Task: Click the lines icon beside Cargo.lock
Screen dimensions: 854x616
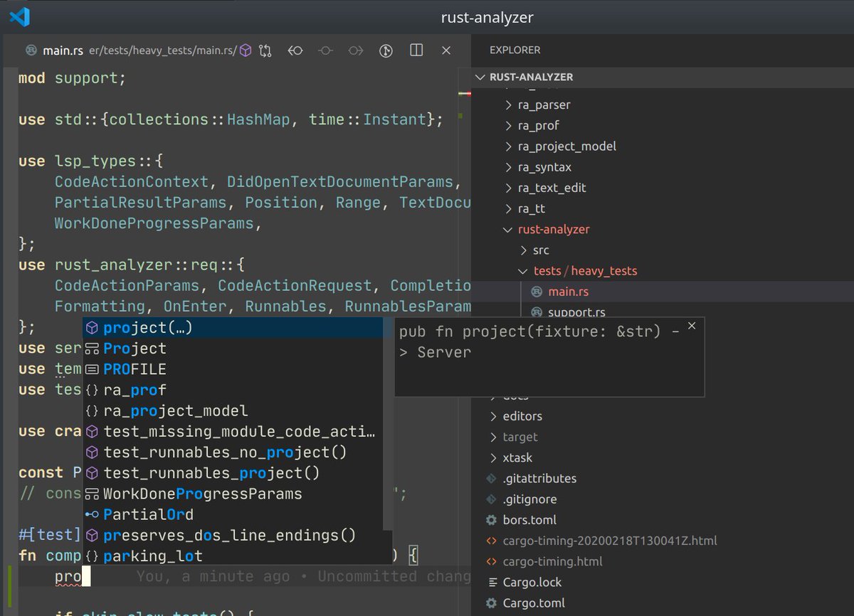Action: (491, 583)
